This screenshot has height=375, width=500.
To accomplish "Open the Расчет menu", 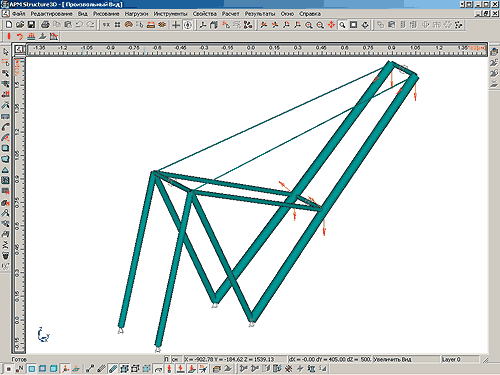I will tap(231, 14).
